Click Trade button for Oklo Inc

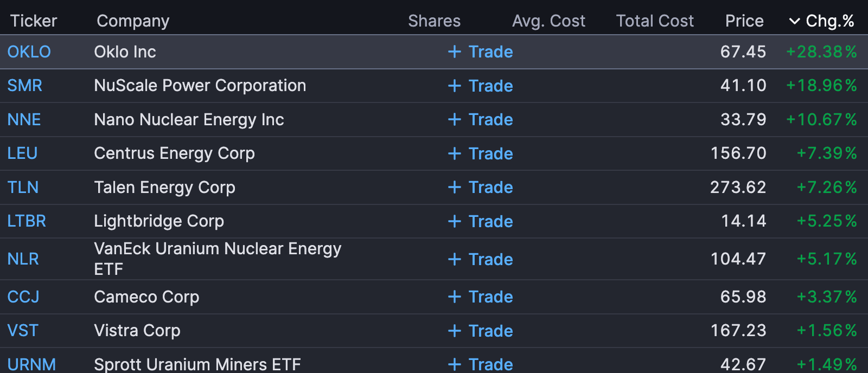tap(481, 52)
